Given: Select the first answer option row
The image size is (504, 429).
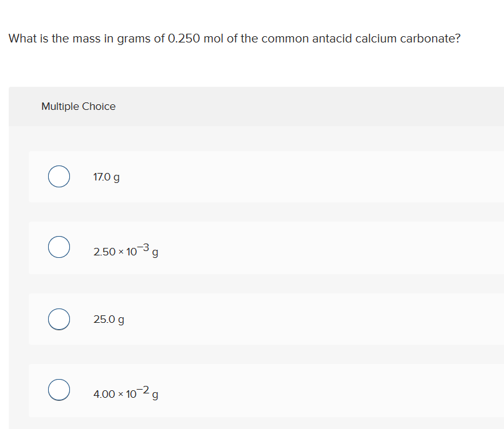Looking at the screenshot, I should click(x=250, y=176).
